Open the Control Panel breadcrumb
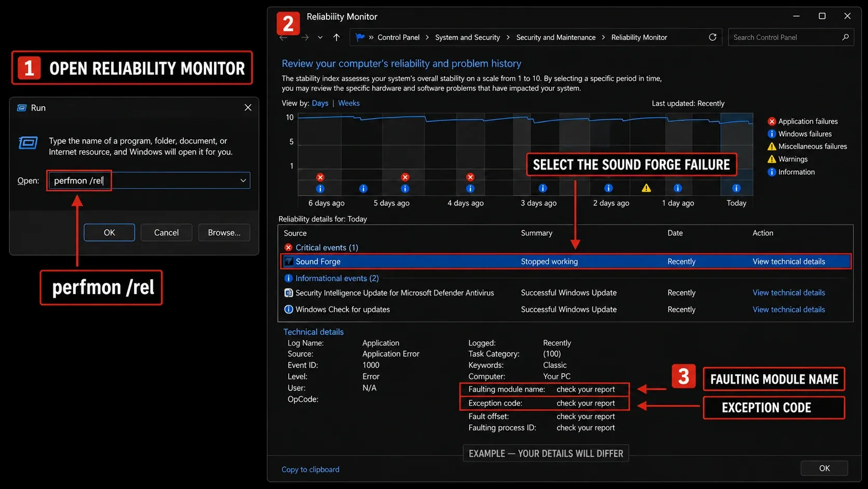Viewport: 868px width, 489px height. coord(399,37)
